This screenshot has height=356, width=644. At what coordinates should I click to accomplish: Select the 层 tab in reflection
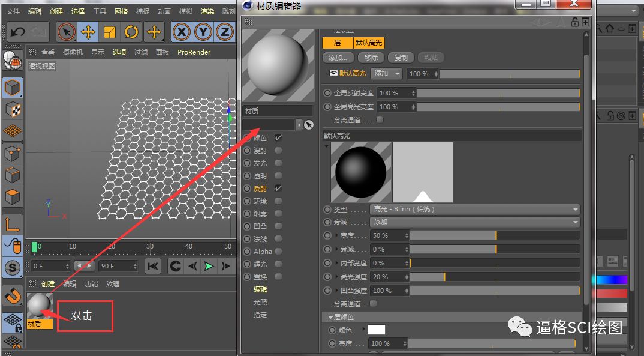338,43
